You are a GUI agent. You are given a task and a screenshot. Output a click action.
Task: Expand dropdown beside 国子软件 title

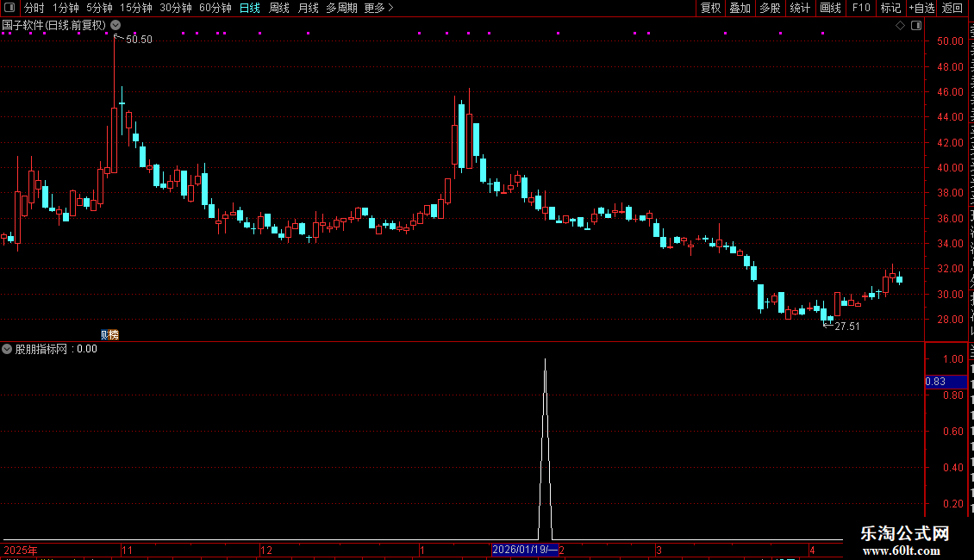pos(116,25)
